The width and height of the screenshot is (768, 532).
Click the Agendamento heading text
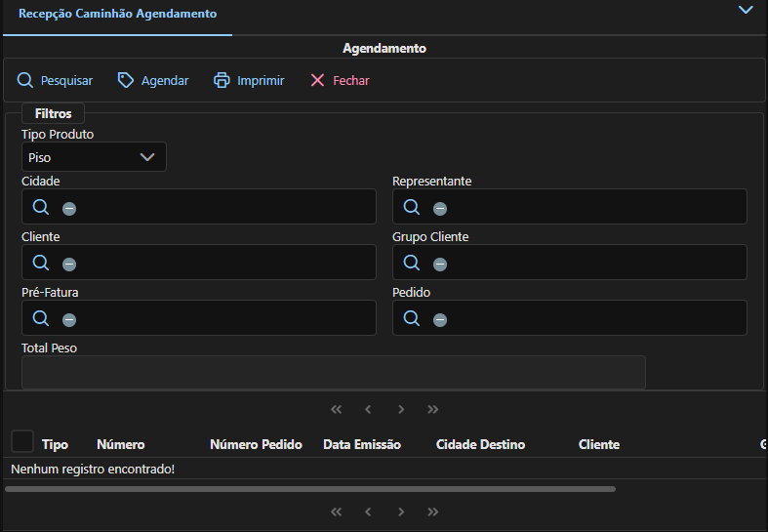click(x=384, y=49)
